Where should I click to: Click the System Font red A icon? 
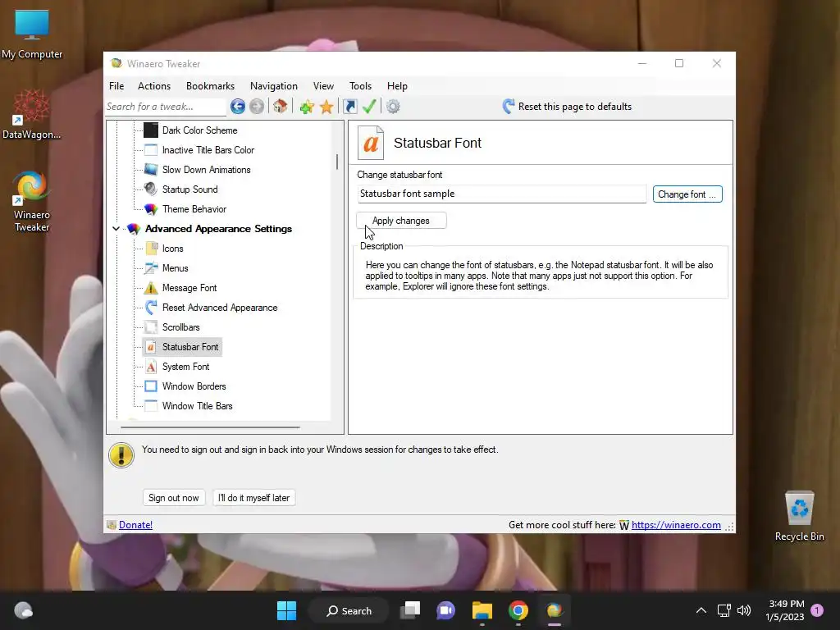(x=151, y=367)
